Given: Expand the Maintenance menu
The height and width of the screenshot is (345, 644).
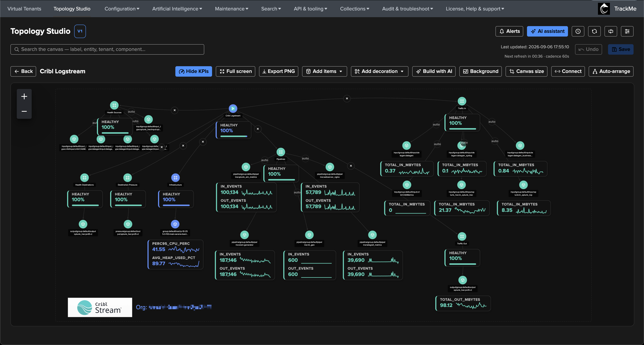Looking at the screenshot, I should coord(231,9).
